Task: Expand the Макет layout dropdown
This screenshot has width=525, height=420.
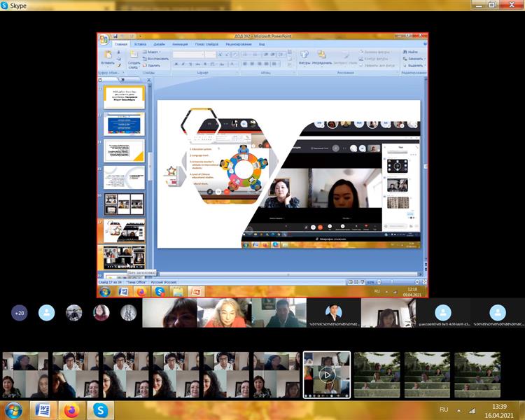Action: tap(153, 52)
